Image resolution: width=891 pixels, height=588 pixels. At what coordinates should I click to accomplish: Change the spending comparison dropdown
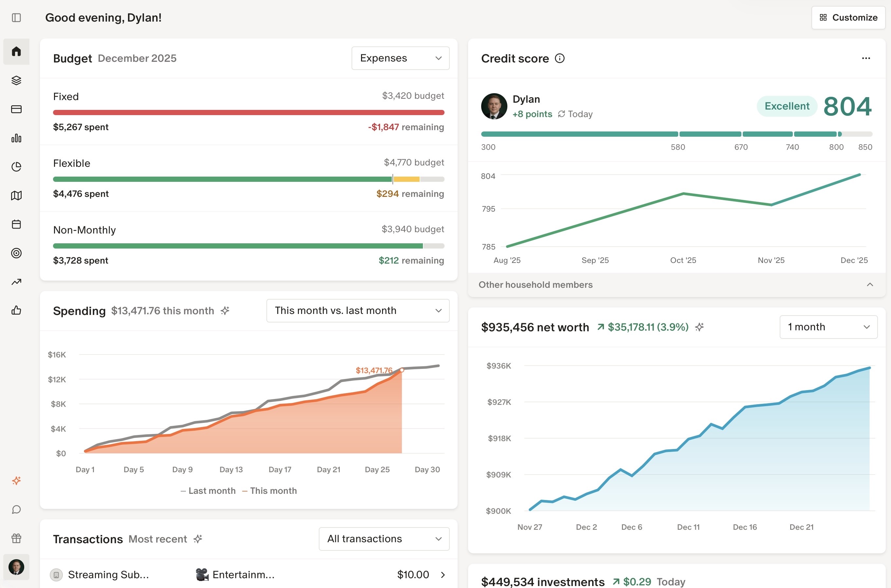(x=357, y=310)
